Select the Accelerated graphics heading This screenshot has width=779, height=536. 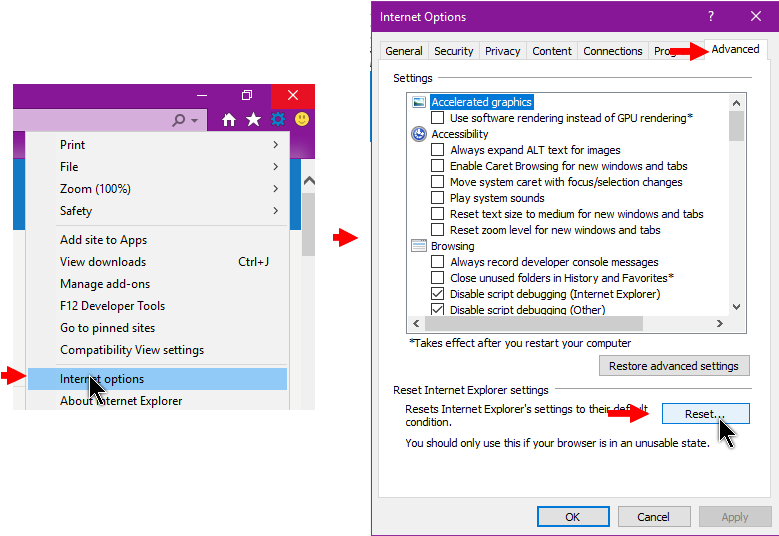pos(481,102)
